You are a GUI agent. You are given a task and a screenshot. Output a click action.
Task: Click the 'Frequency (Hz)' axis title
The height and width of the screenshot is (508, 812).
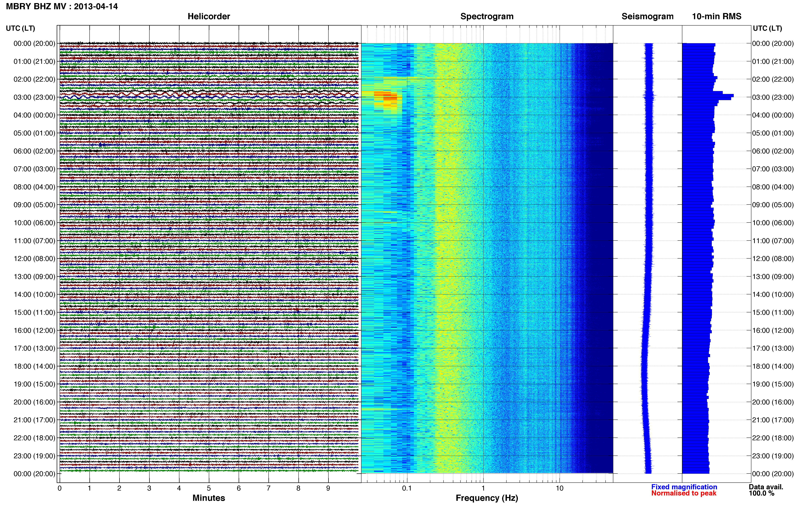tap(487, 498)
